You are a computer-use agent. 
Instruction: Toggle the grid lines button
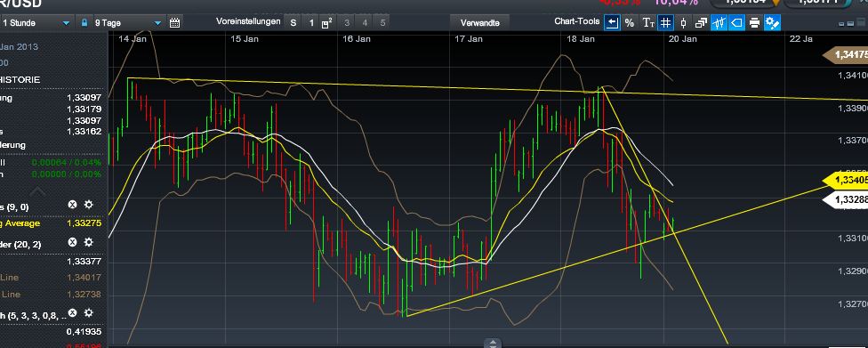click(x=665, y=23)
